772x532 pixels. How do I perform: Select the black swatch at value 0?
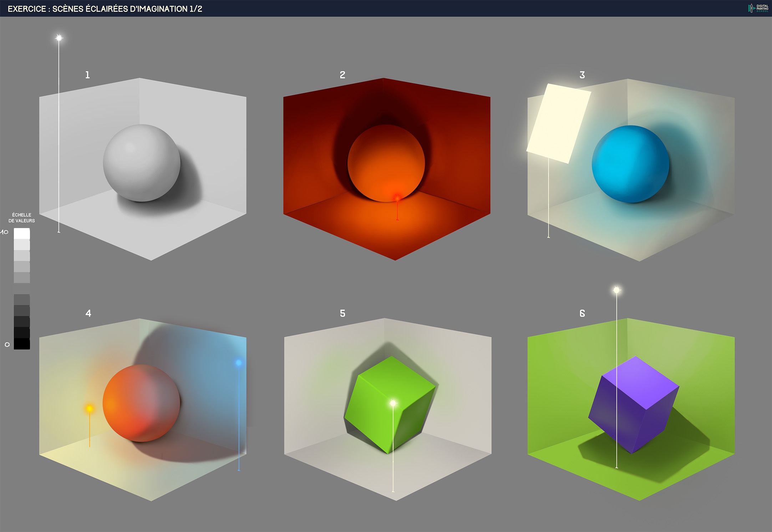[22, 344]
